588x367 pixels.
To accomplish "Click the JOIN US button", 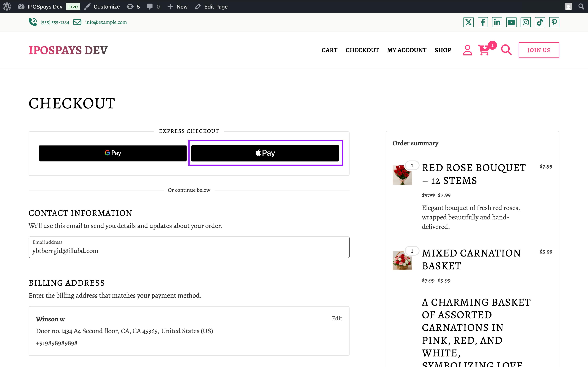I will pos(539,50).
